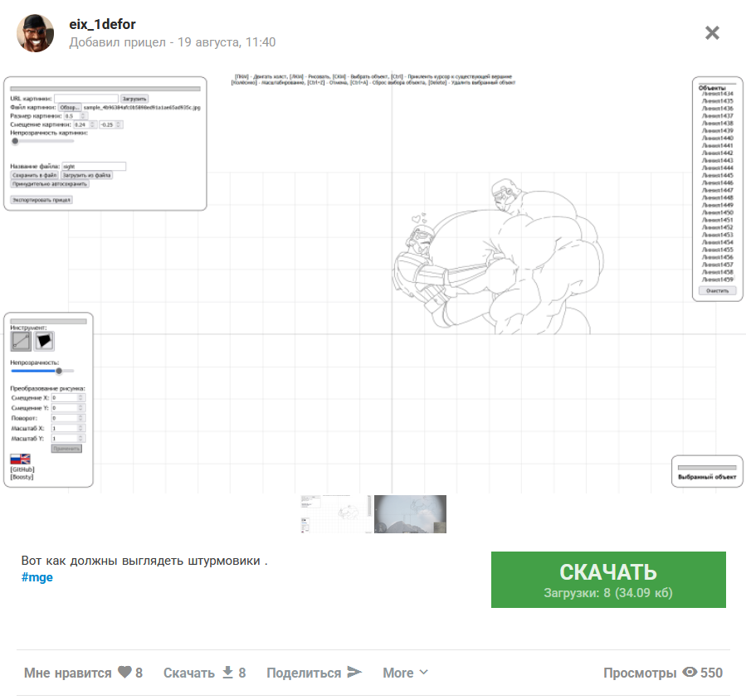Viewport: 746px width, 700px height.
Task: Click Загрузить из файла button
Action: pyautogui.click(x=86, y=175)
